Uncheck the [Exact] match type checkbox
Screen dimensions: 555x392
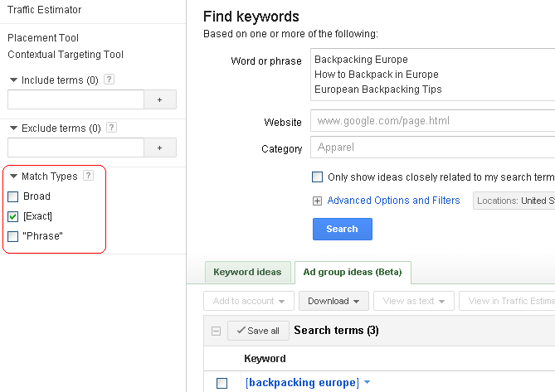point(12,216)
